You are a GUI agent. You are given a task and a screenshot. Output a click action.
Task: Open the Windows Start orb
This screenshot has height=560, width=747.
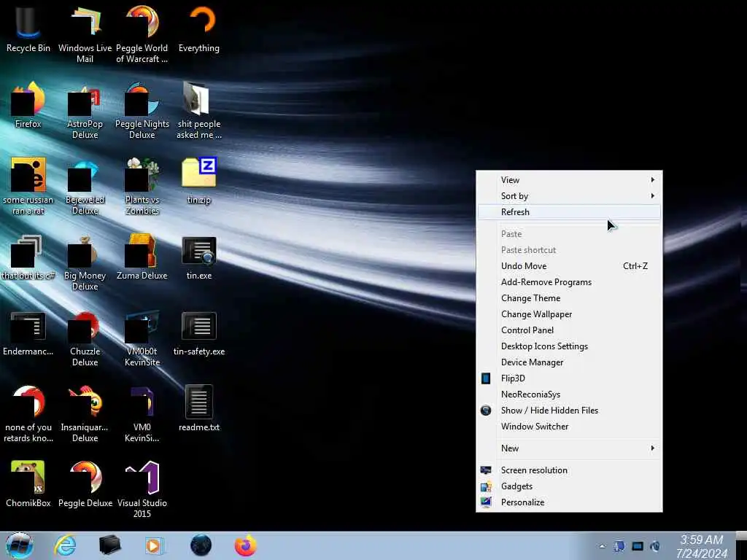click(19, 545)
